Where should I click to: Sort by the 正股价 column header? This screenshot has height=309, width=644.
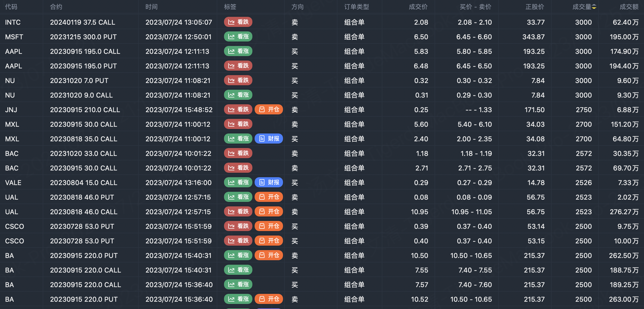pos(535,7)
